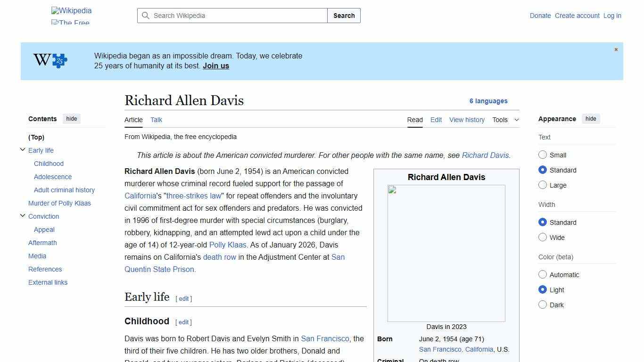Open the Donate link
Viewport: 644px width, 362px height.
540,16
